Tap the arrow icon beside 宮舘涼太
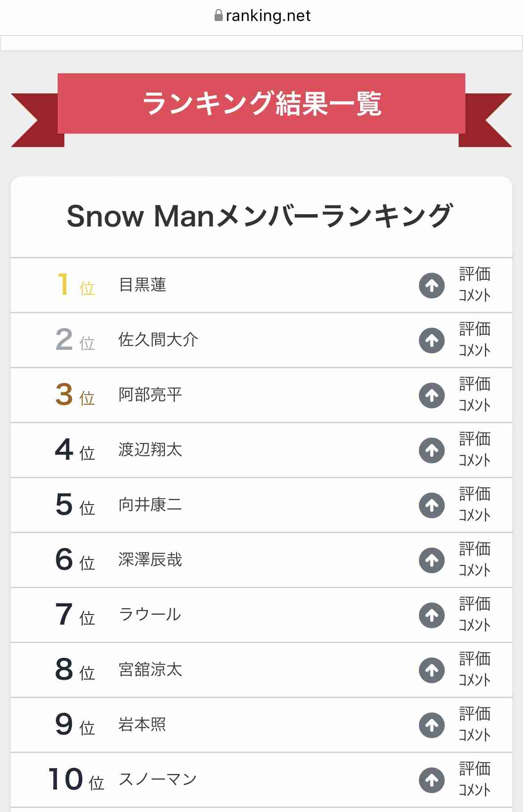The image size is (523, 812). (x=431, y=670)
